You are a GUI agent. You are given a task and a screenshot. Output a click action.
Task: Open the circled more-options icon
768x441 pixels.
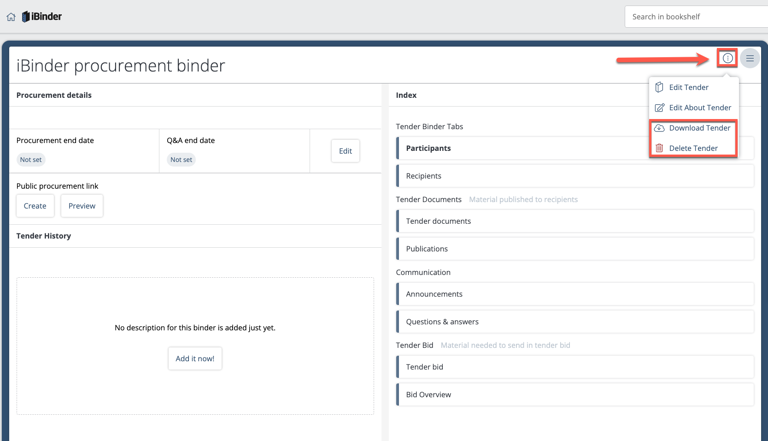727,58
